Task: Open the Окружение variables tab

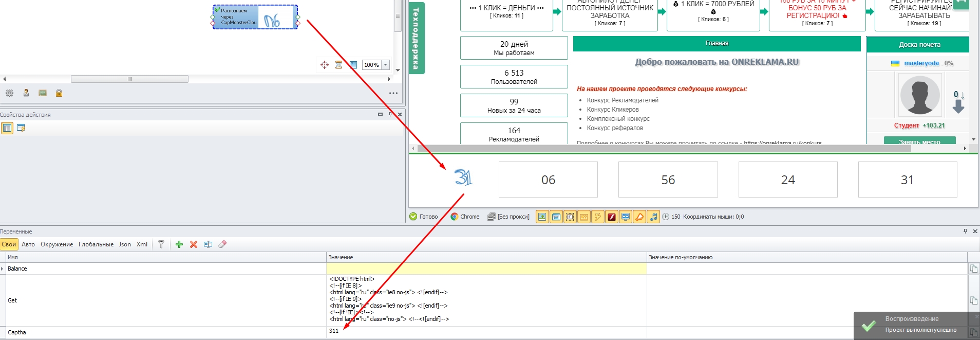Action: (56, 244)
